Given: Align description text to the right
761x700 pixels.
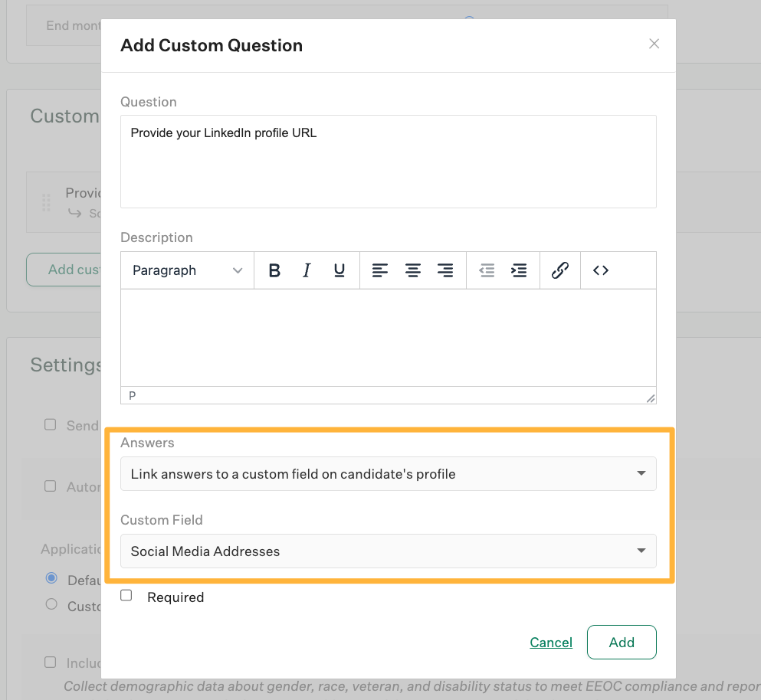Looking at the screenshot, I should [x=445, y=270].
